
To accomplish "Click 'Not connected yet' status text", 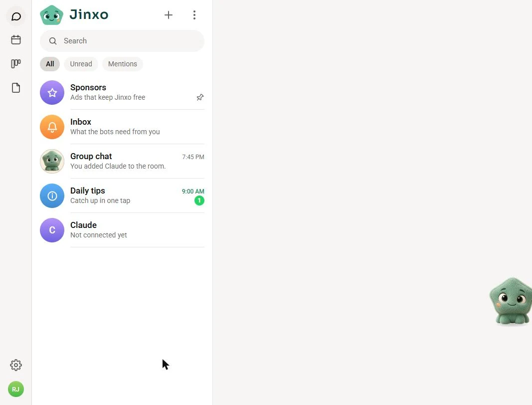I will (98, 235).
